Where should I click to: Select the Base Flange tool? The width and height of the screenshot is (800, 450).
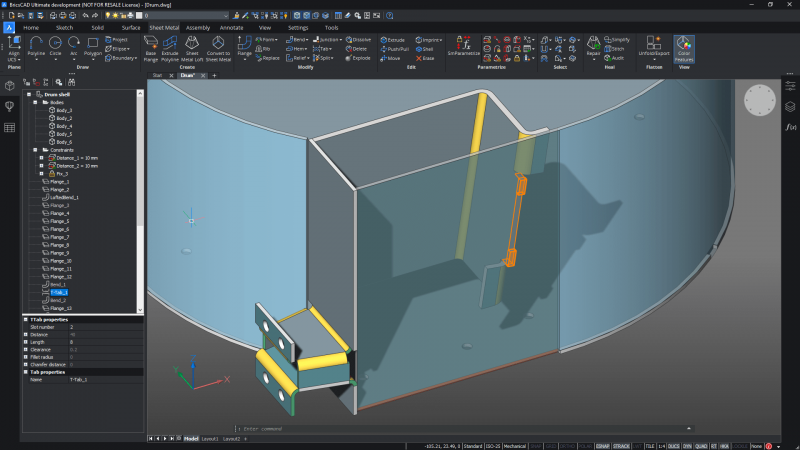[x=151, y=46]
